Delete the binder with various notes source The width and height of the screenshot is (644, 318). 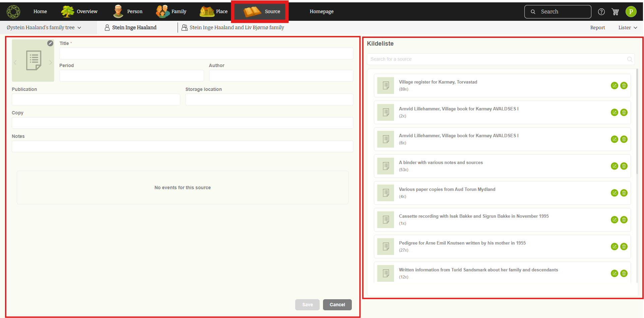click(624, 166)
